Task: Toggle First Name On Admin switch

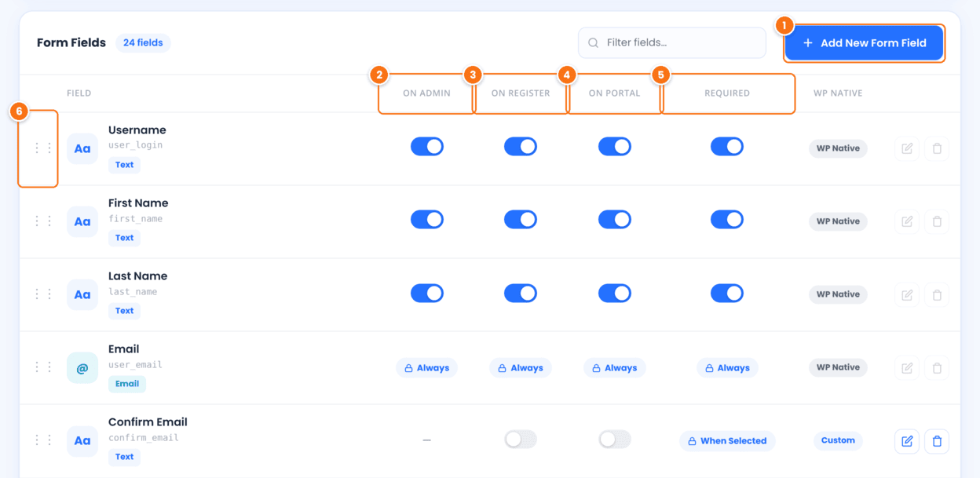Action: pos(427,220)
